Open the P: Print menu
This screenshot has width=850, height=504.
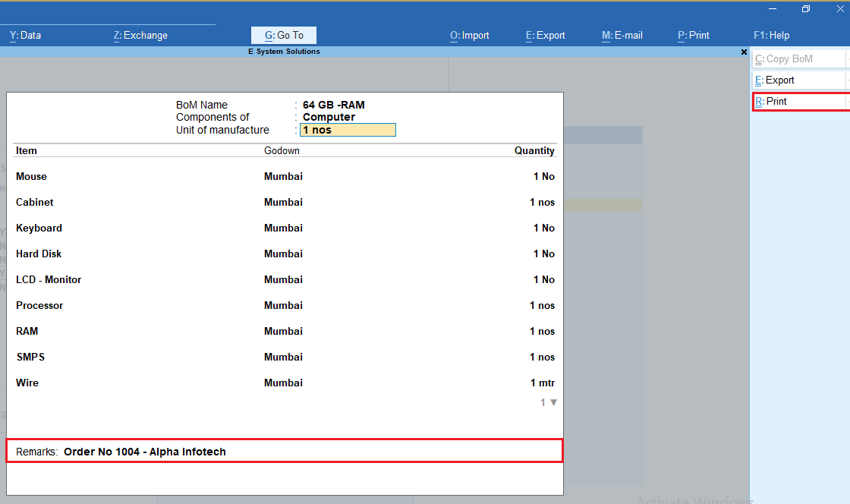click(x=693, y=35)
